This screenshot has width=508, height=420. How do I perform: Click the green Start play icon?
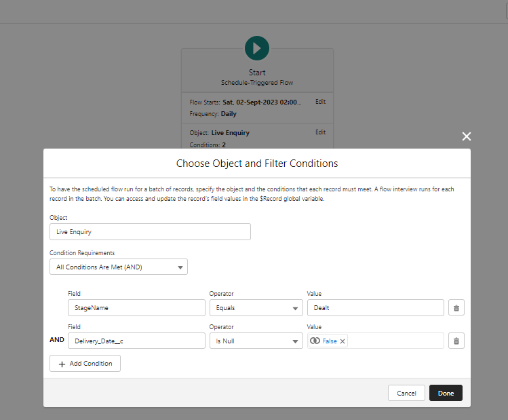[257, 48]
